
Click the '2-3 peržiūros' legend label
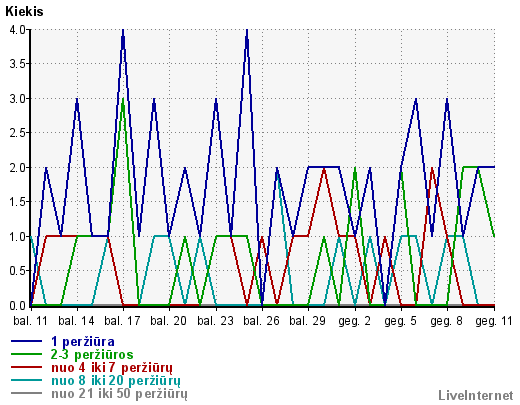tap(92, 354)
